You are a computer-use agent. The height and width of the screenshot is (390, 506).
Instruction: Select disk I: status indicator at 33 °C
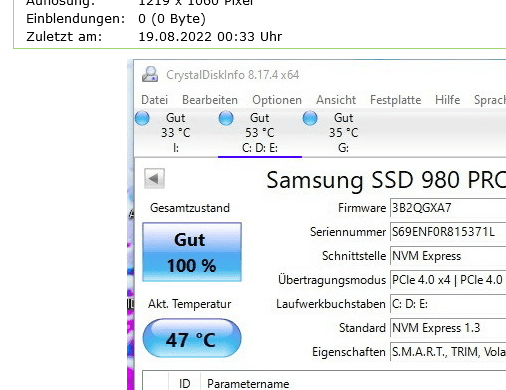coord(142,118)
